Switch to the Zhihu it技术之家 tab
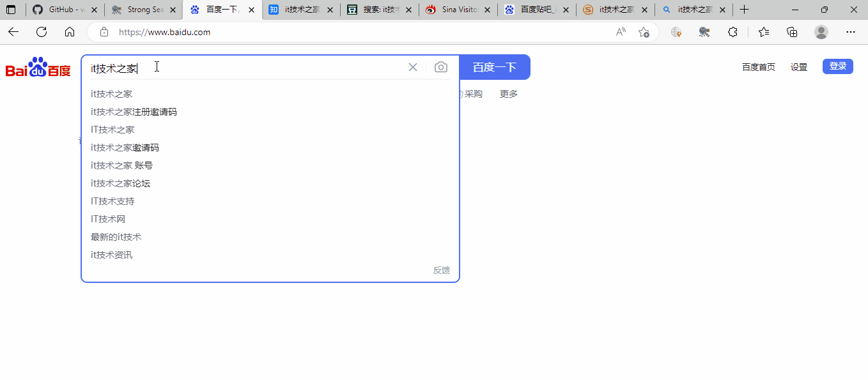Screen dimensions: 868x380 301,10
